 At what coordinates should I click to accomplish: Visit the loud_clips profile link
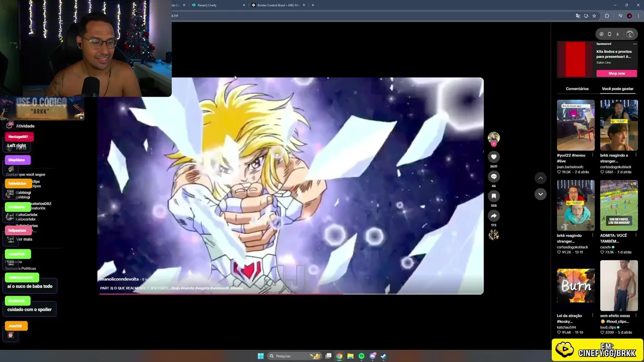point(608,327)
